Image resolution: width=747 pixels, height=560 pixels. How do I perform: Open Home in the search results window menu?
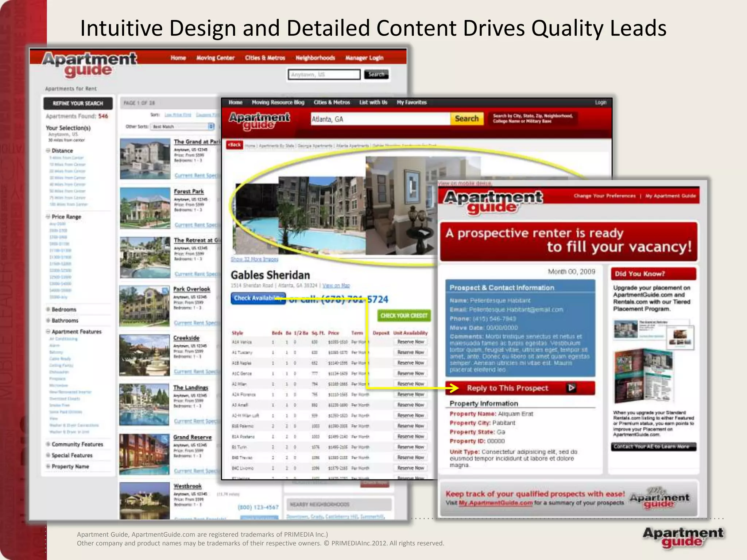(178, 58)
